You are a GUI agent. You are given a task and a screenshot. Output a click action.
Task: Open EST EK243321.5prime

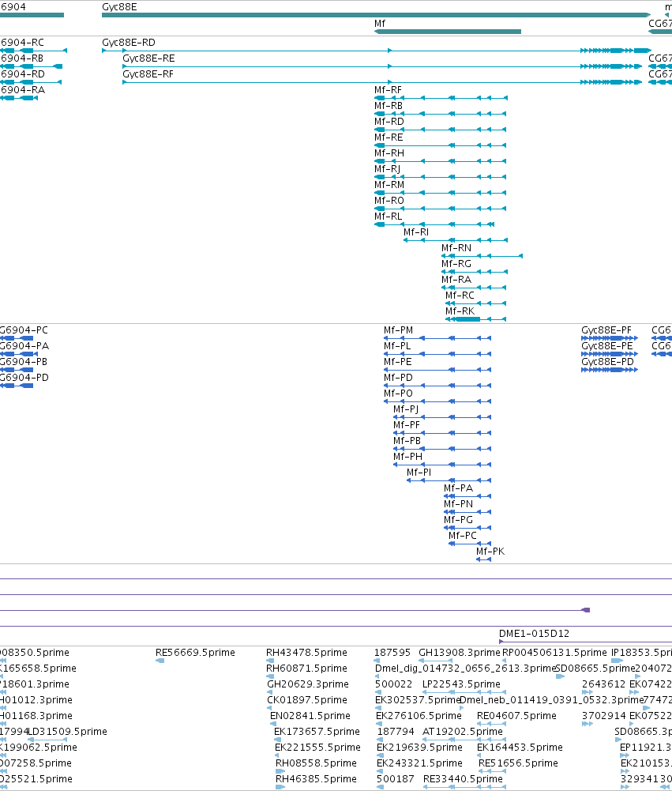(419, 763)
